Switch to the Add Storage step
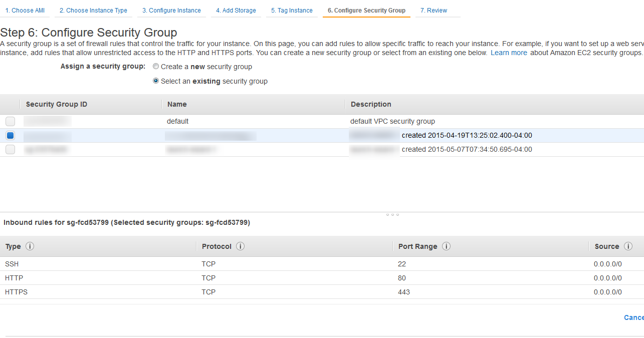 [236, 10]
